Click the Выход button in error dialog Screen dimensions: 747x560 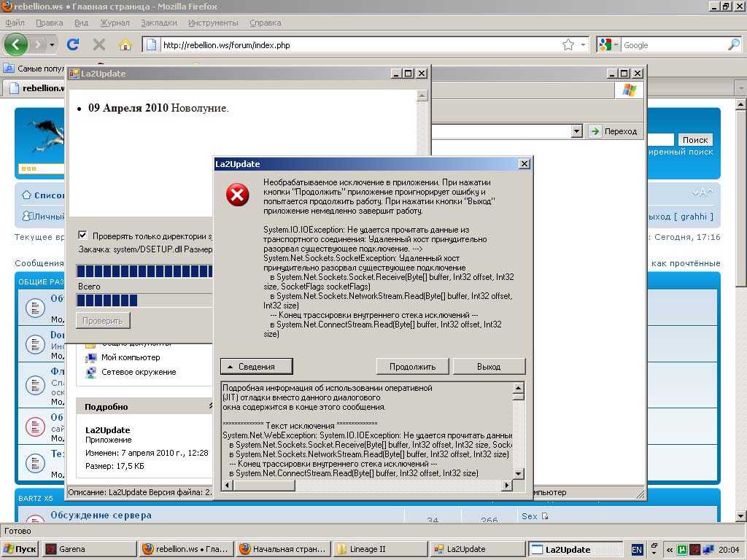[x=489, y=367]
